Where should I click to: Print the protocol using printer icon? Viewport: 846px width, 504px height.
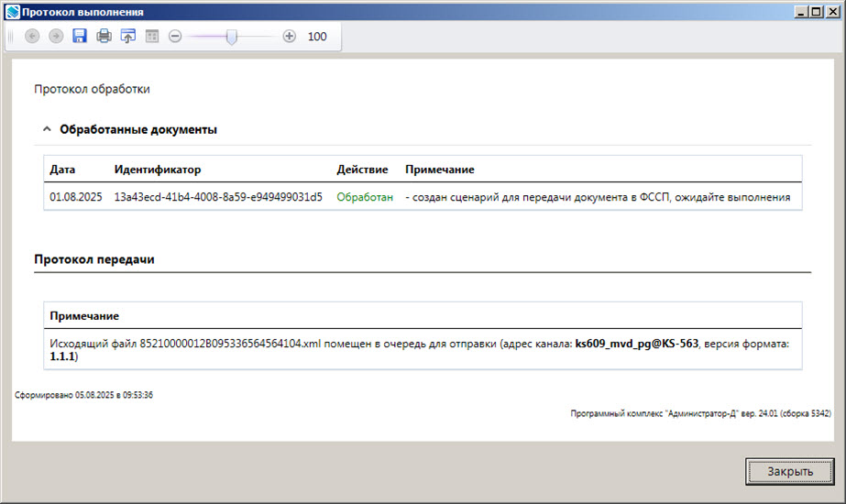tap(104, 37)
